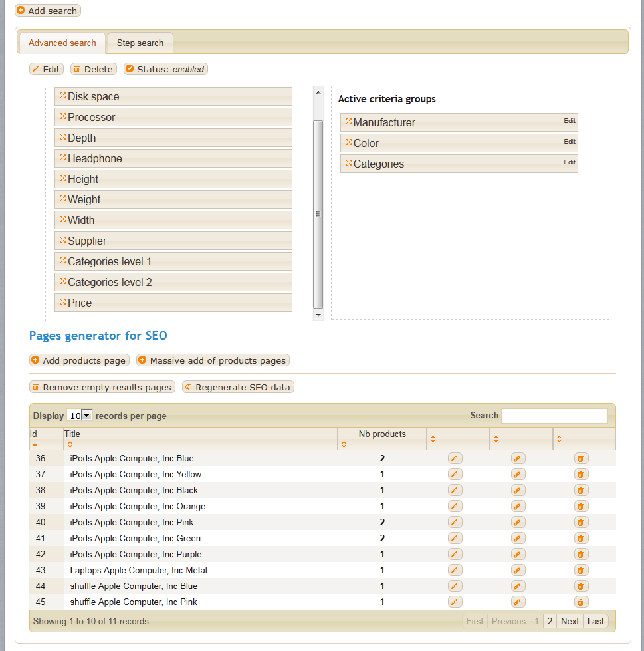Screen dimensions: 644x651
Task: Delete shuffle Apple Computer, Inc Blue page
Action: click(581, 586)
